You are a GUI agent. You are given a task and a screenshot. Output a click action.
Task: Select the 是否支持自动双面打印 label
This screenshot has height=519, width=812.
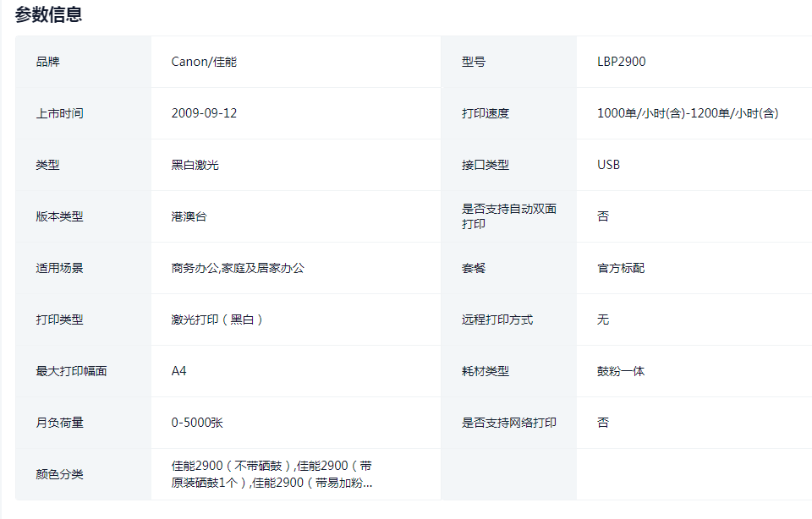509,216
